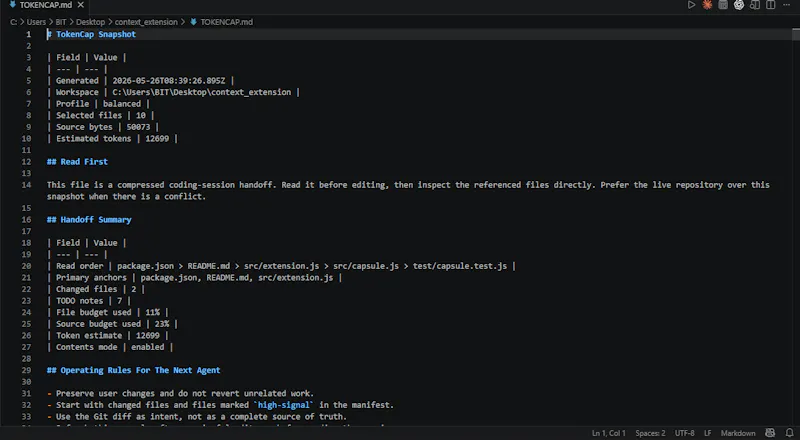Open the More Actions ellipsis menu
This screenshot has height=440, width=800.
[x=786, y=5]
